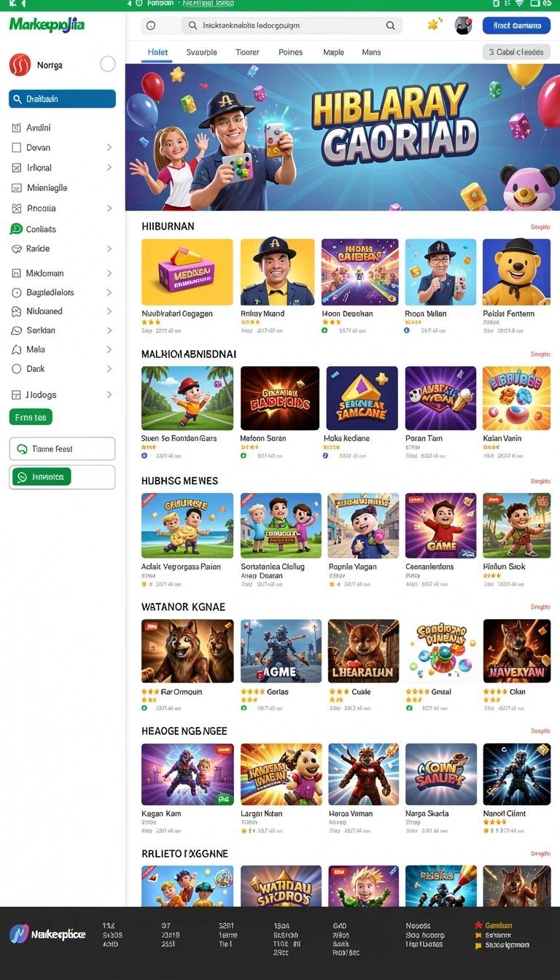Expand the Devsn sidebar item chevron
560x980 pixels.
pos(109,147)
